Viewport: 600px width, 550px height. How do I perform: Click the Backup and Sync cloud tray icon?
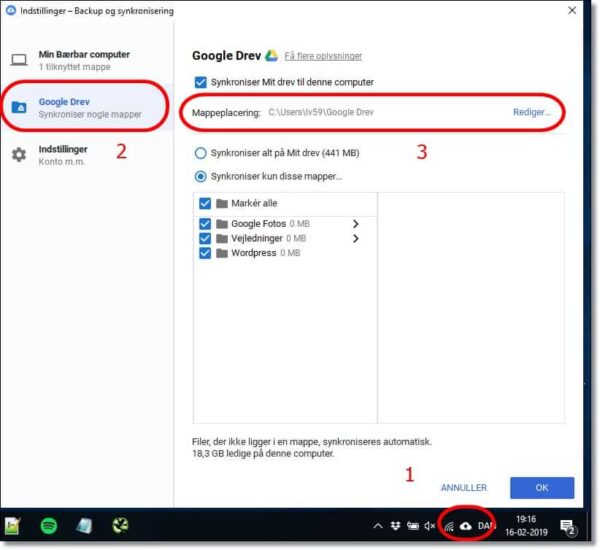(x=465, y=526)
